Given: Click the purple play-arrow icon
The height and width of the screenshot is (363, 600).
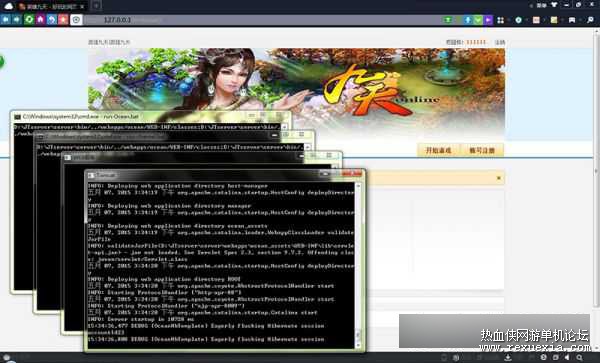Looking at the screenshot, I should (488, 20).
